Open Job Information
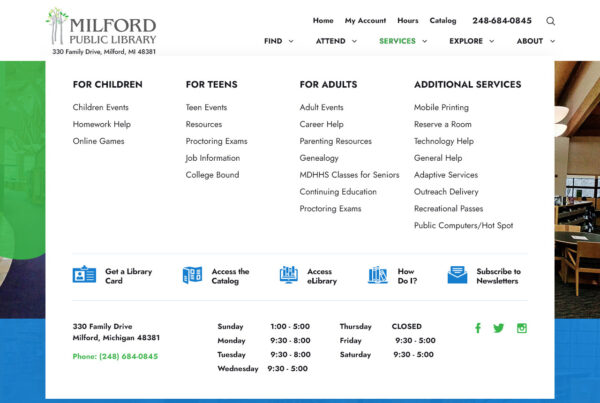 pyautogui.click(x=213, y=158)
